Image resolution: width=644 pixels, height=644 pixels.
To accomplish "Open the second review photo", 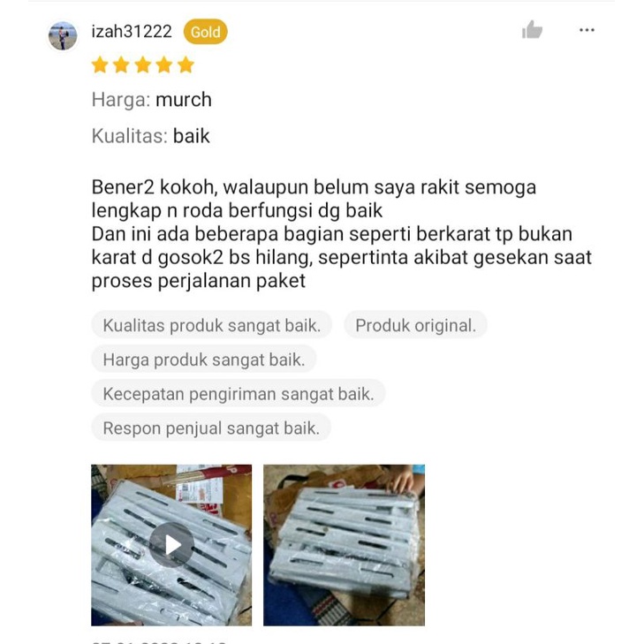I will [x=344, y=545].
